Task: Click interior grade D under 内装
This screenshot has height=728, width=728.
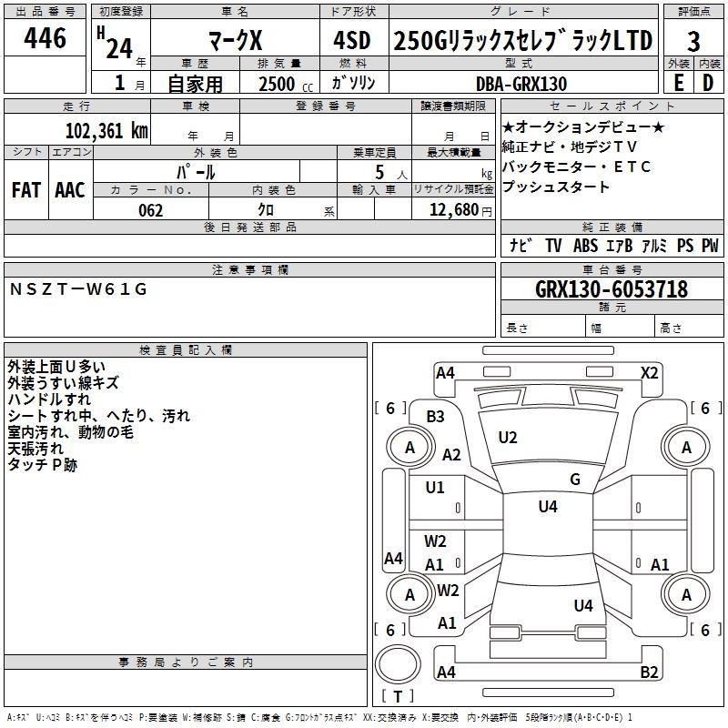Action: [708, 83]
